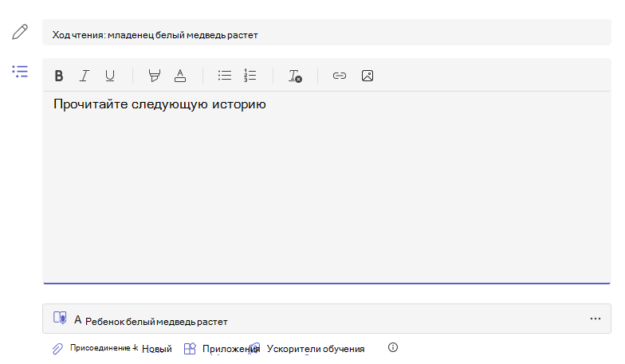Toggle underline formatting

110,76
